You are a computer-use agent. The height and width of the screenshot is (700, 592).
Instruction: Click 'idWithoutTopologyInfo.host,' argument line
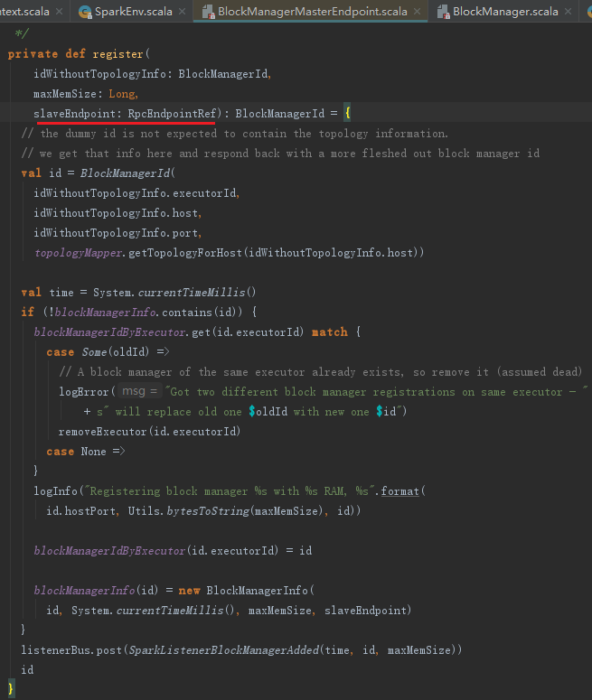[x=117, y=213]
